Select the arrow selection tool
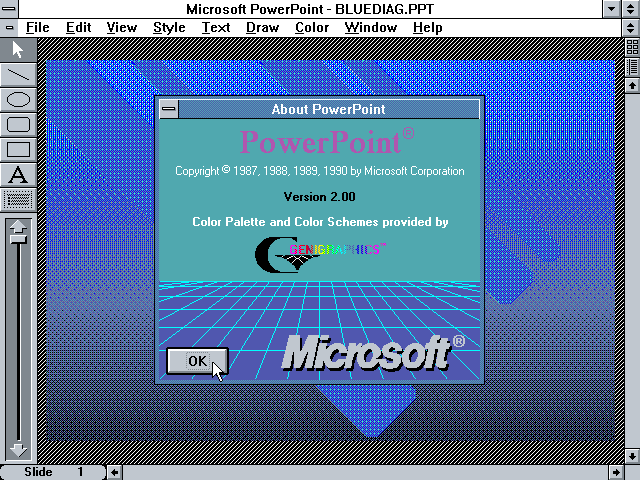This screenshot has width=640, height=480. pos(18,50)
